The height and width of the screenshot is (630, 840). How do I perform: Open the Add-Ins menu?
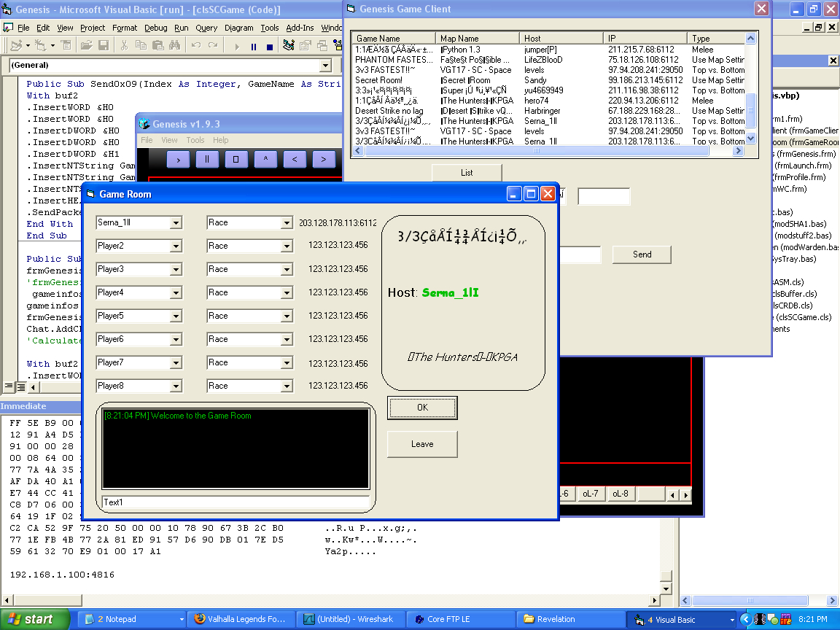(300, 28)
